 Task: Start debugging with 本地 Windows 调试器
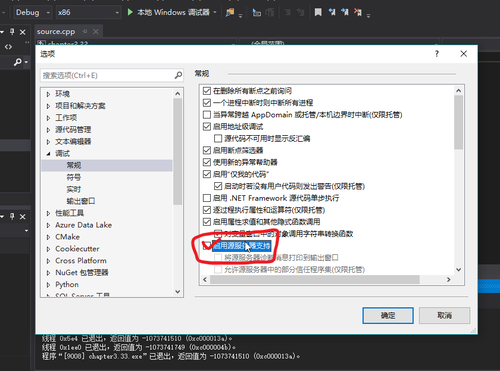point(169,12)
